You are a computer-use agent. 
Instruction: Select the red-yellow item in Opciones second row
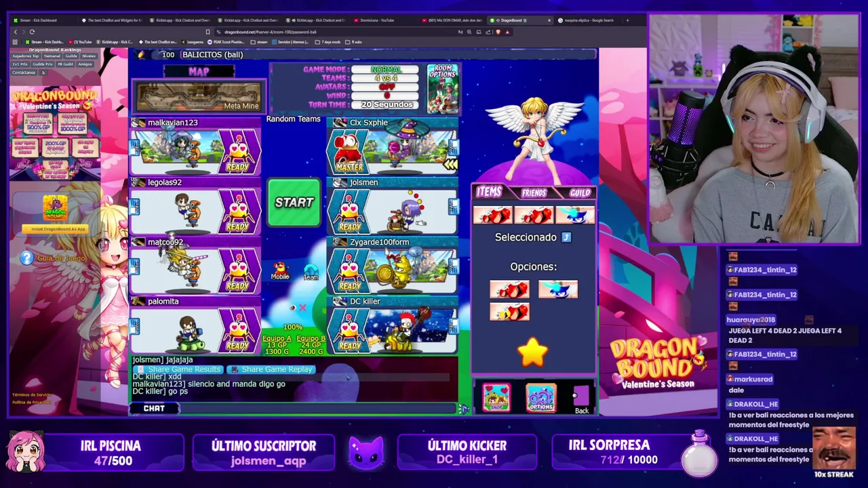pos(509,312)
